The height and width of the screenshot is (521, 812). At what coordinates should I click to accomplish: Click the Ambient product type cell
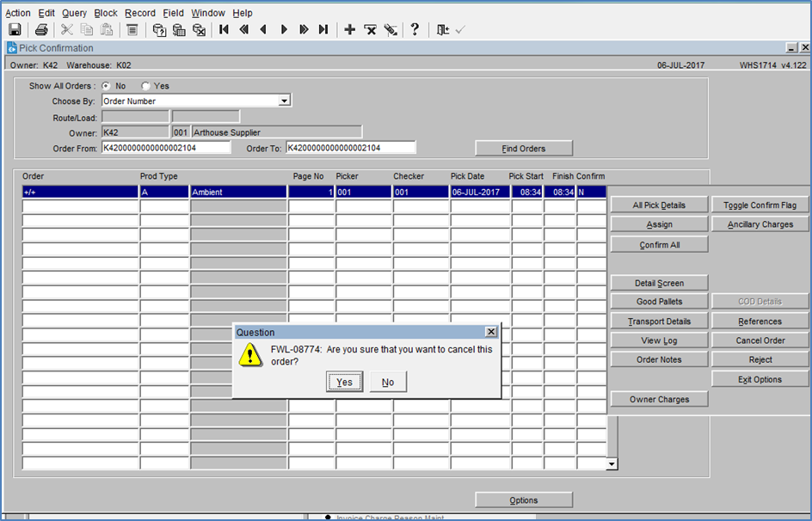(x=238, y=192)
